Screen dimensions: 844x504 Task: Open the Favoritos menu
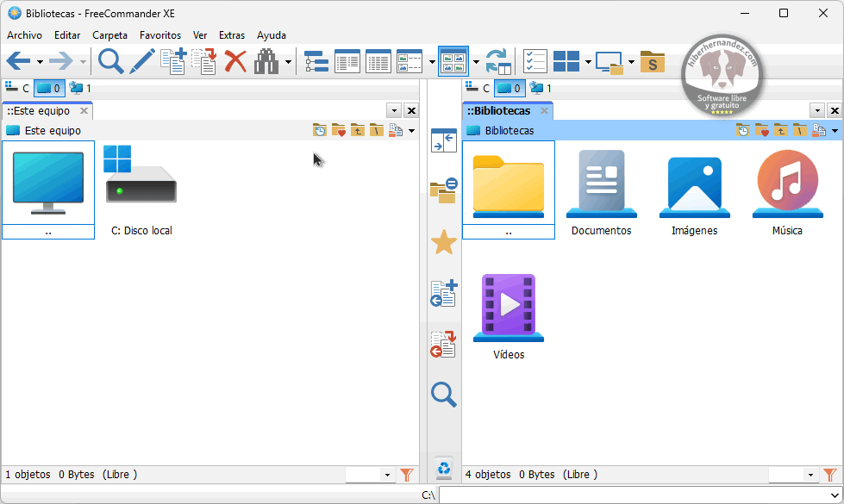pyautogui.click(x=160, y=35)
